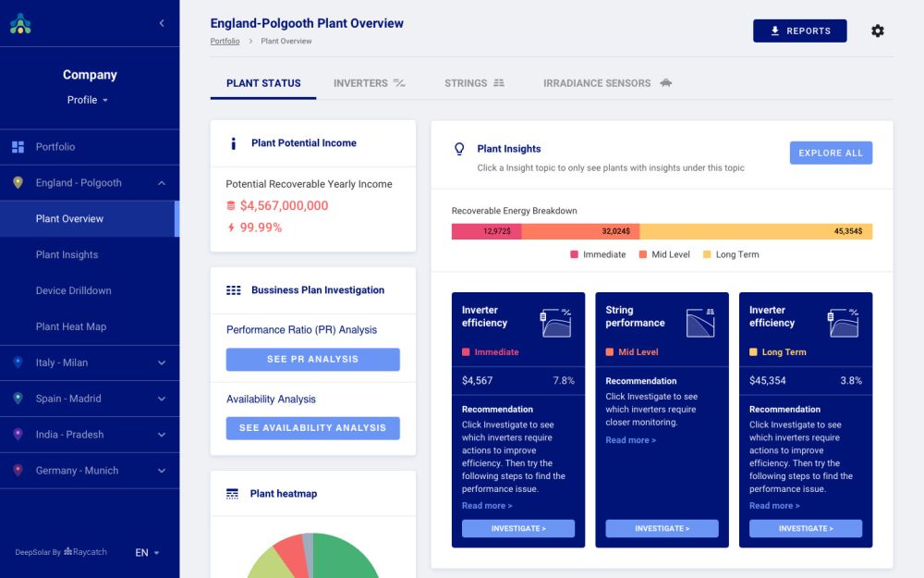Screen dimensions: 924x578
Task: Click the yellow Long Term energy bar
Action: pyautogui.click(x=755, y=231)
